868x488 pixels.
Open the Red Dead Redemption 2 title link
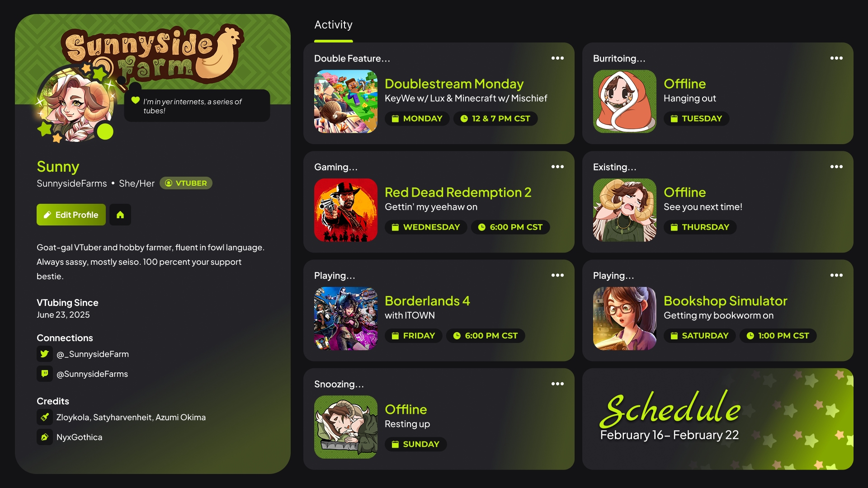tap(458, 192)
